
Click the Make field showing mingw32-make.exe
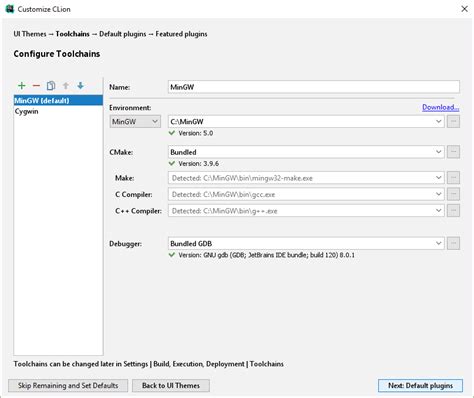[306, 178]
